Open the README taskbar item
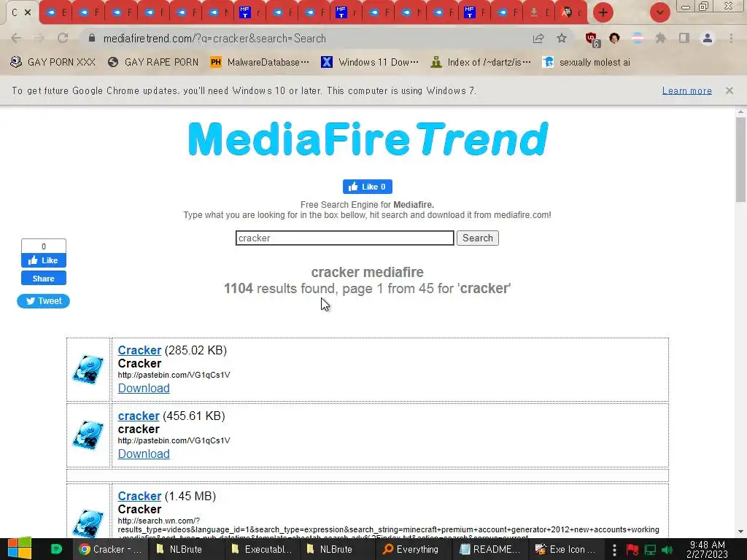The width and height of the screenshot is (747, 560). pos(489,549)
